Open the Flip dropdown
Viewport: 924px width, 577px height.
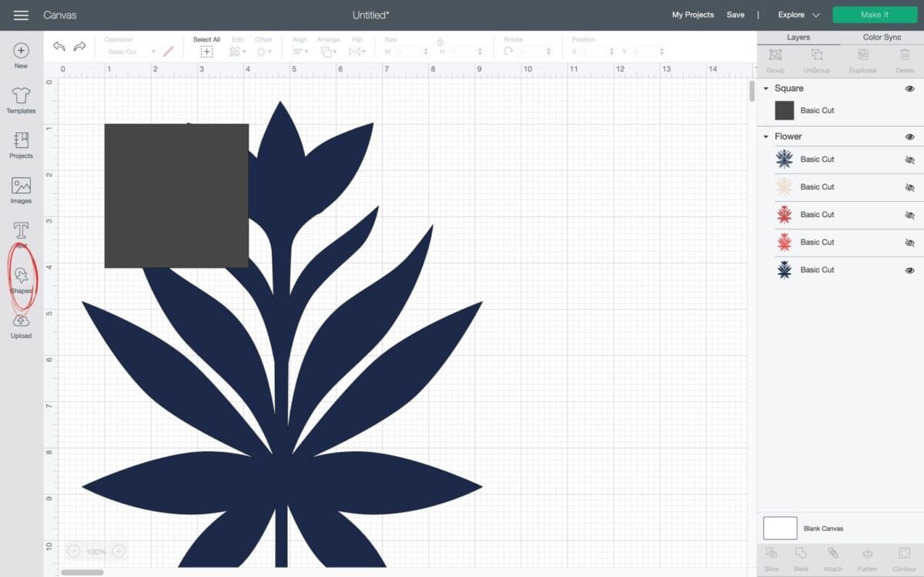[357, 52]
